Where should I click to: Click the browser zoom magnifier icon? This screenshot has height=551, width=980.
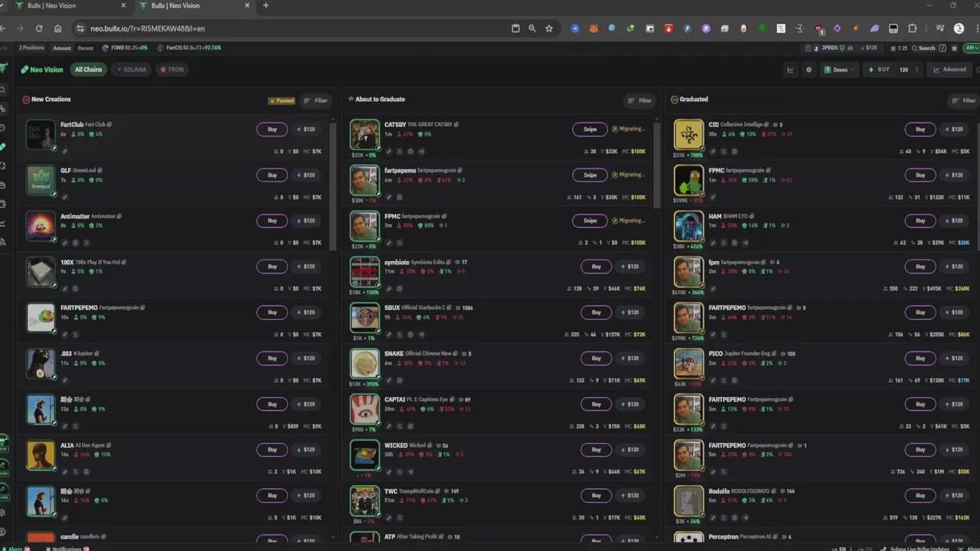pyautogui.click(x=532, y=28)
